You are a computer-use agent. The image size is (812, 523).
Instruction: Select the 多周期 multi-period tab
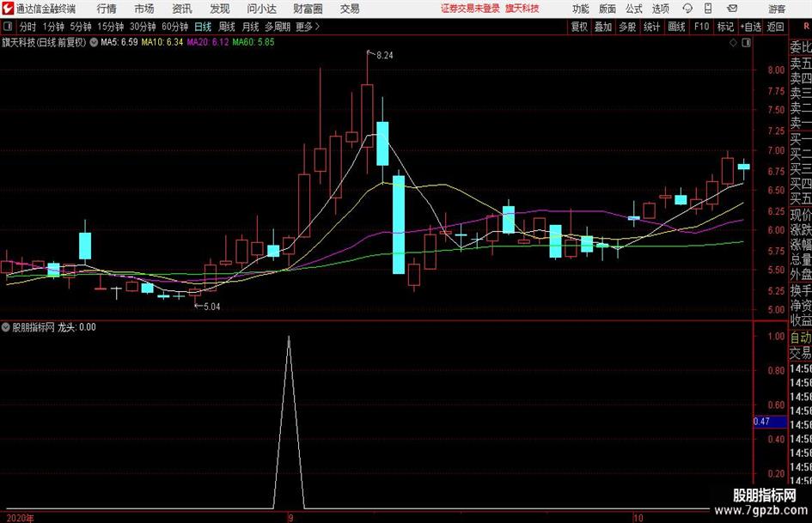(x=278, y=27)
